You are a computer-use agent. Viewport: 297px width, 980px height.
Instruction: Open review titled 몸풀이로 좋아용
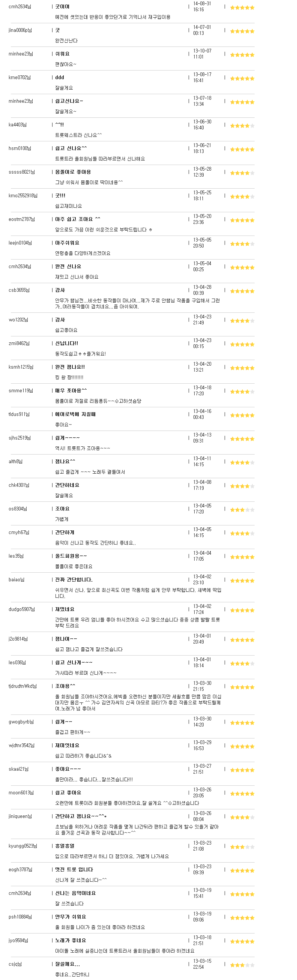pyautogui.click(x=73, y=172)
